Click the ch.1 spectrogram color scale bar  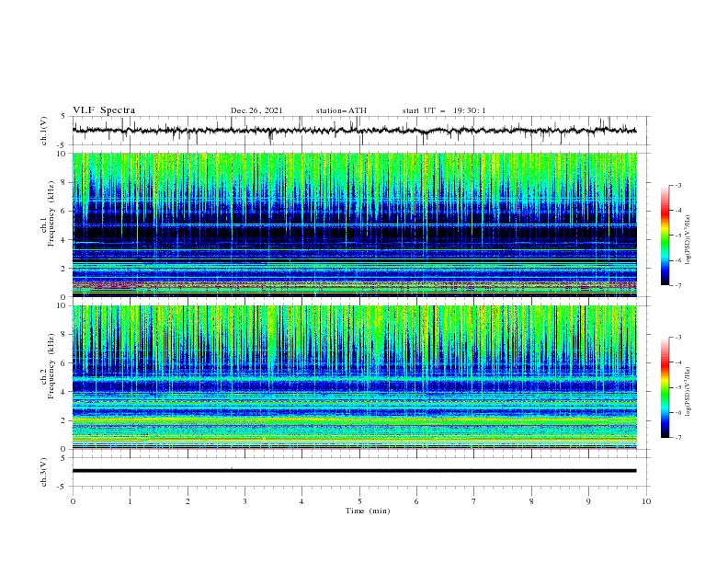click(665, 236)
